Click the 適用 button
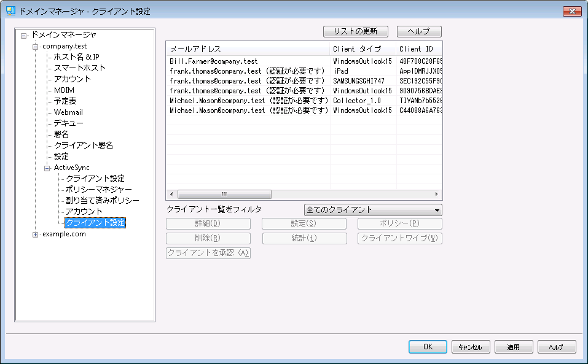The width and height of the screenshot is (588, 364). coord(514,347)
